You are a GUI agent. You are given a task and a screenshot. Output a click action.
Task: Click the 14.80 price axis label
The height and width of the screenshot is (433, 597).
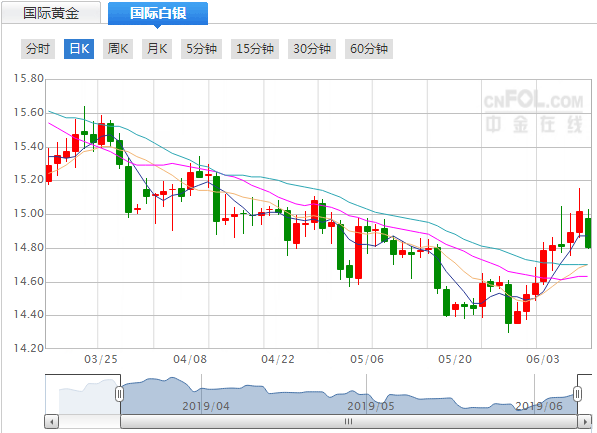(29, 248)
